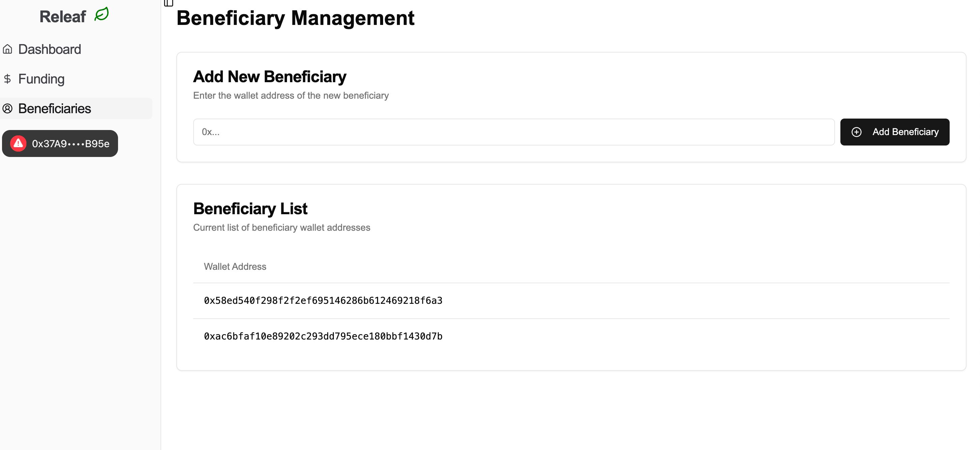Click the connected wallet 0x37A9····B95e icon
Image resolution: width=980 pixels, height=450 pixels.
pos(18,143)
